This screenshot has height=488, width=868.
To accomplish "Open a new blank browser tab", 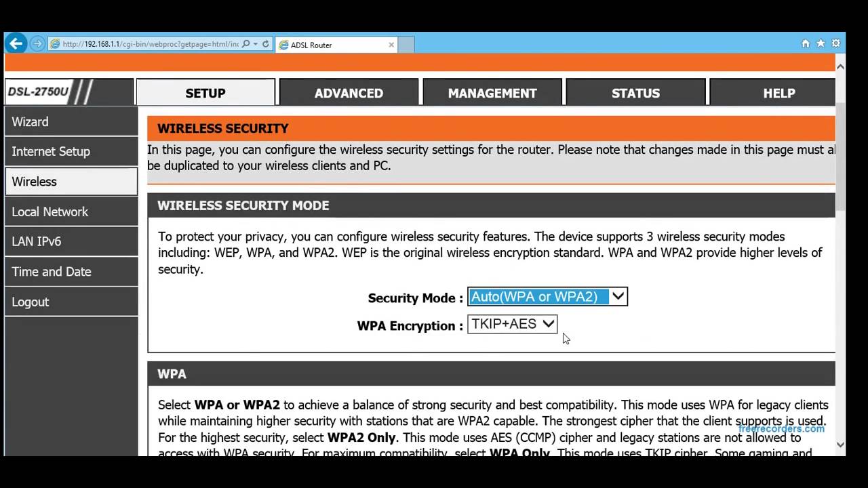I will click(406, 45).
